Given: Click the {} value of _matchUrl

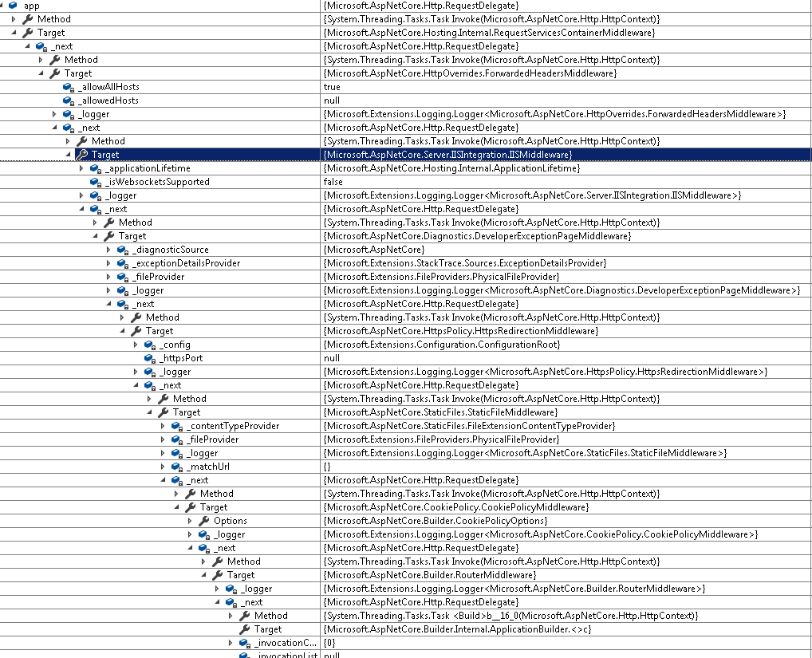Looking at the screenshot, I should (x=327, y=467).
